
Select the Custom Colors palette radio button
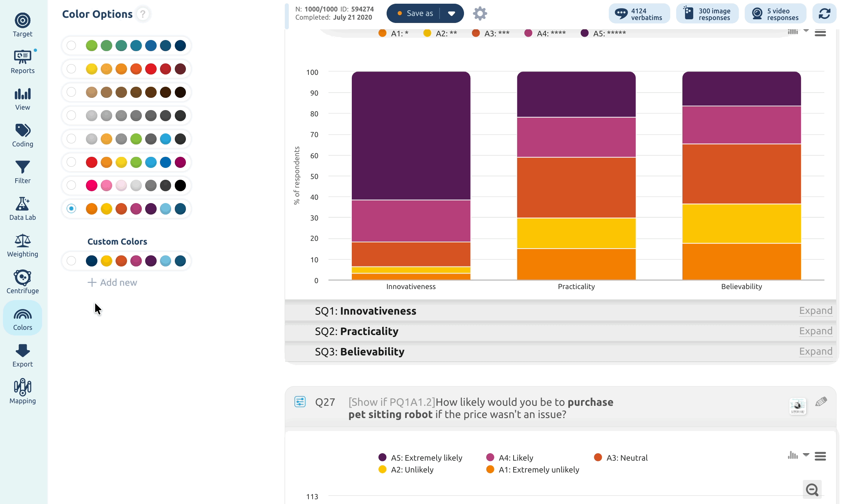71,261
